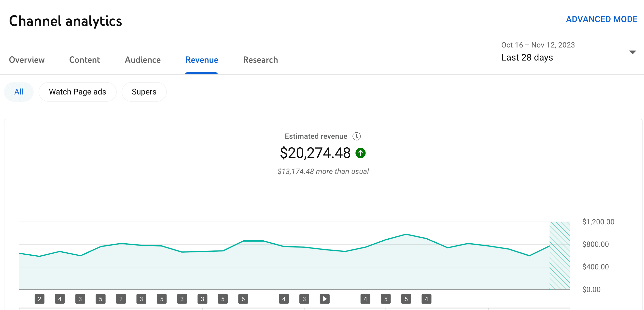Open the date range dropdown arrow
Image resolution: width=644 pixels, height=310 pixels.
[632, 52]
